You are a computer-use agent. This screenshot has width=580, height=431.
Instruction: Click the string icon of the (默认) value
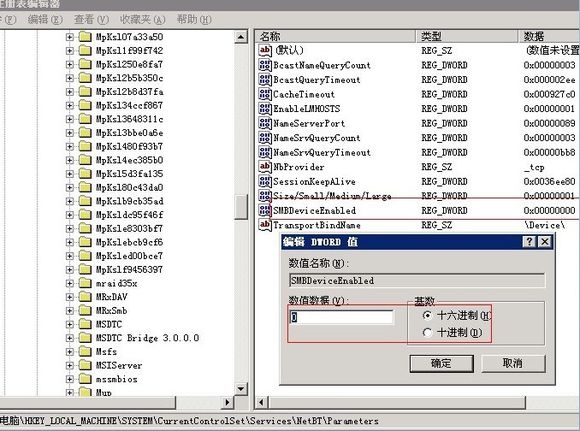pyautogui.click(x=265, y=50)
